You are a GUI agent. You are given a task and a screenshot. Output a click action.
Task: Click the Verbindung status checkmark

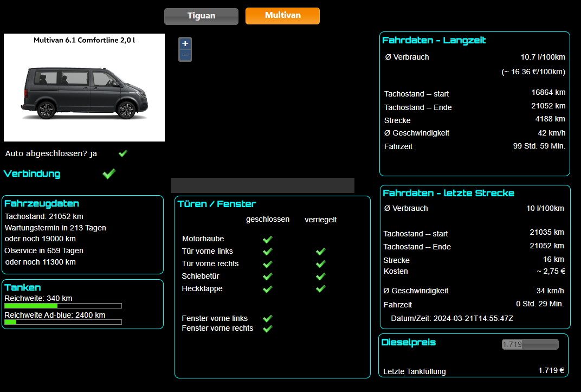[x=109, y=173]
